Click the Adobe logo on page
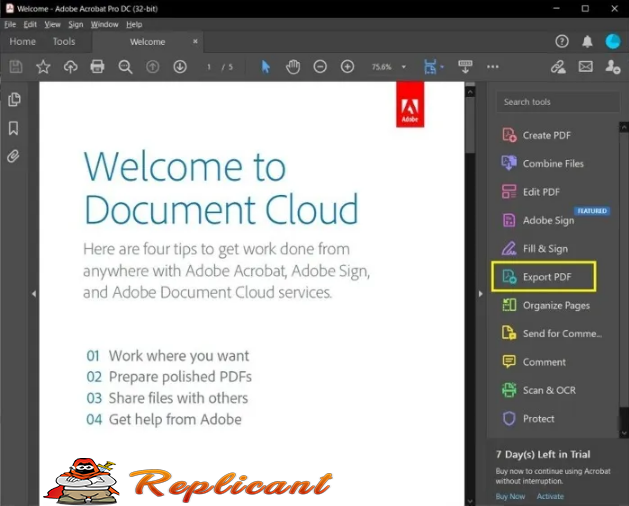629x506 pixels. pos(410,105)
